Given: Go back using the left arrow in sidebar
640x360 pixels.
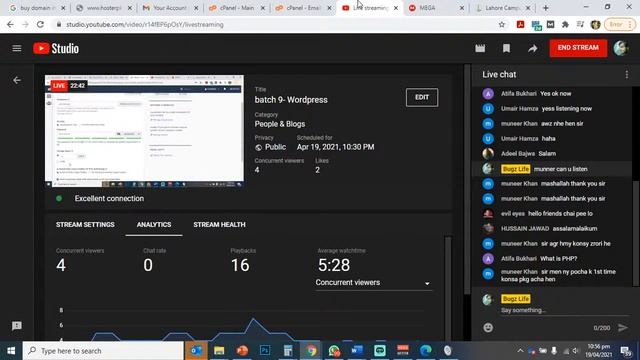Looking at the screenshot, I should point(17,80).
